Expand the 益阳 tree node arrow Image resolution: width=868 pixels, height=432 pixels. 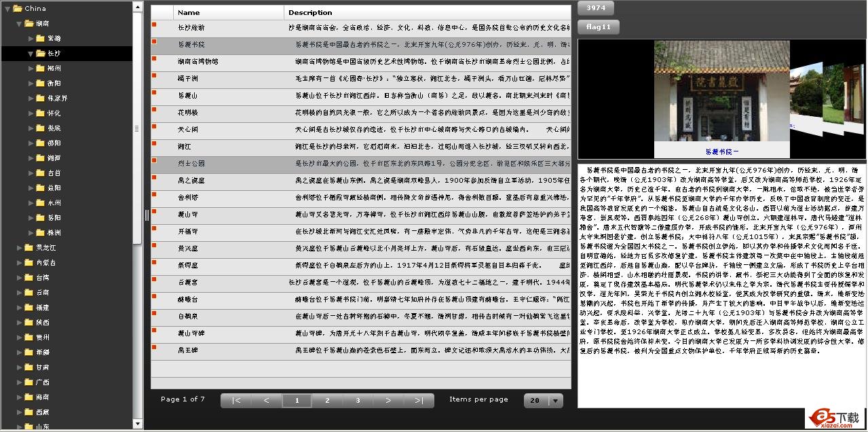[x=31, y=187]
